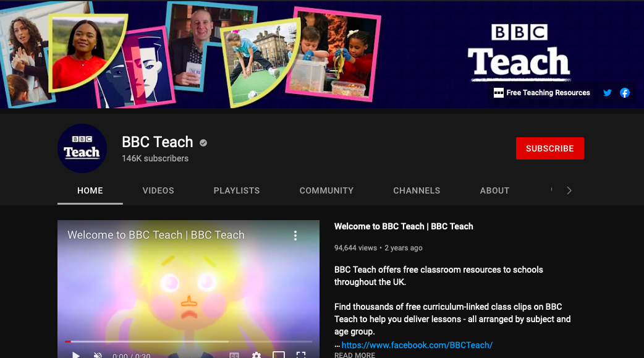Image resolution: width=644 pixels, height=358 pixels.
Task: Expand more tabs with the right chevron
Action: point(569,190)
